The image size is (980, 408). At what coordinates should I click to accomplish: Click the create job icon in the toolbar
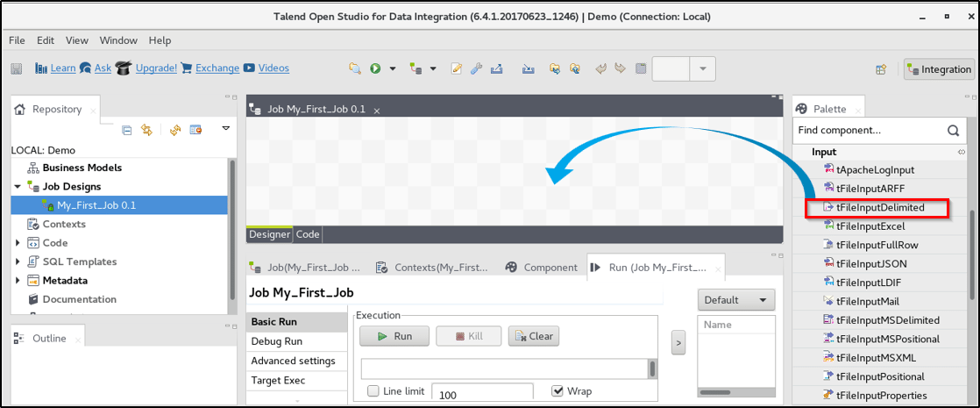(415, 68)
